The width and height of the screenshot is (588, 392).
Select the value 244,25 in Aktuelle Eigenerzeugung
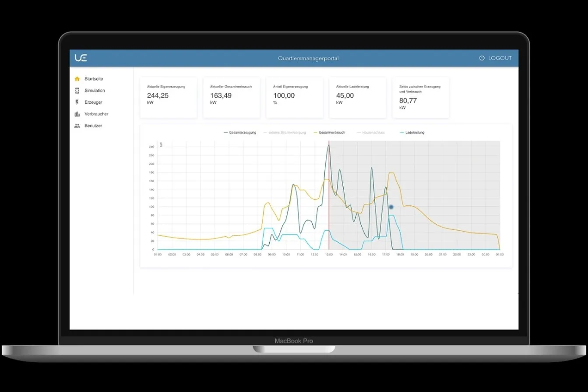[158, 95]
